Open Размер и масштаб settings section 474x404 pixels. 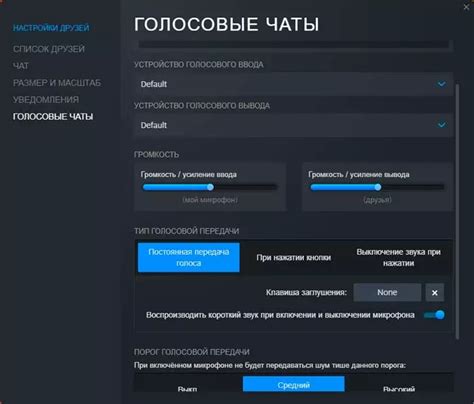point(57,83)
